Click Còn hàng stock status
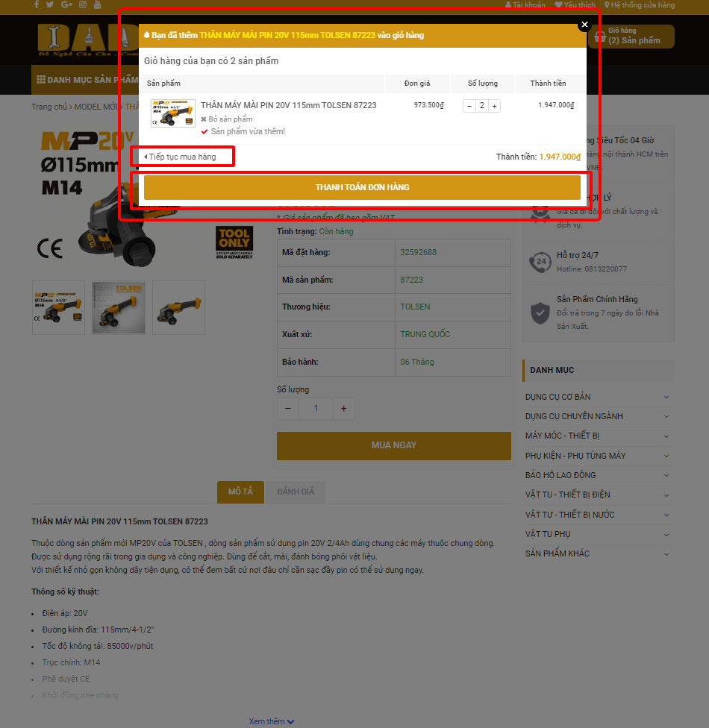This screenshot has height=728, width=709. click(x=336, y=232)
